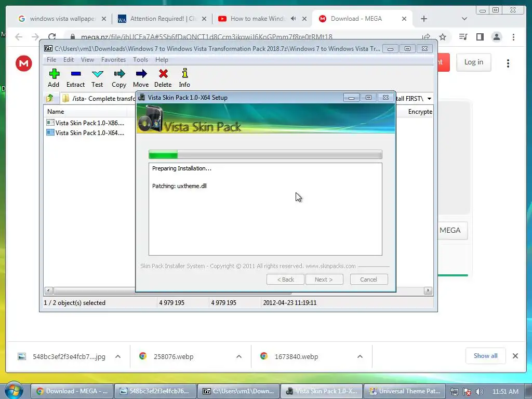Click Cancel in the Skin Pack setup
Image resolution: width=532 pixels, height=399 pixels.
[368, 280]
